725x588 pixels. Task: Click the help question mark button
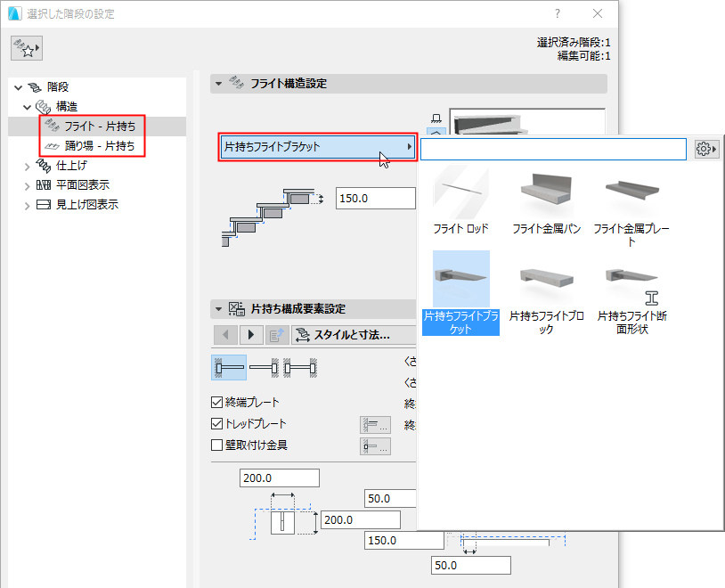click(557, 13)
